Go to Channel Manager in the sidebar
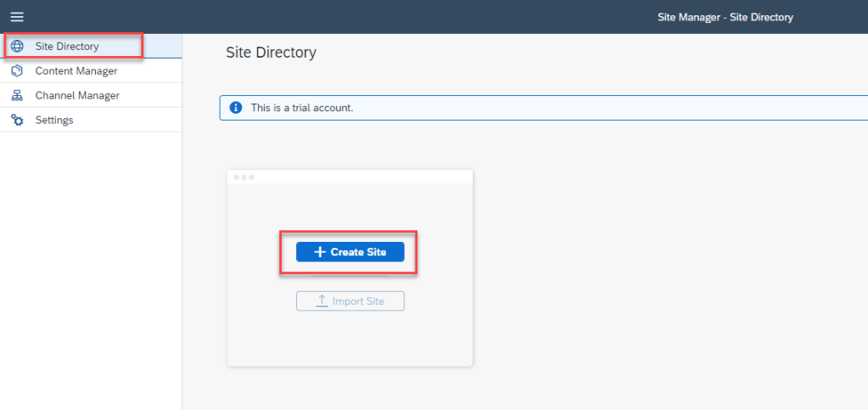Image resolution: width=868 pixels, height=410 pixels. (x=77, y=96)
